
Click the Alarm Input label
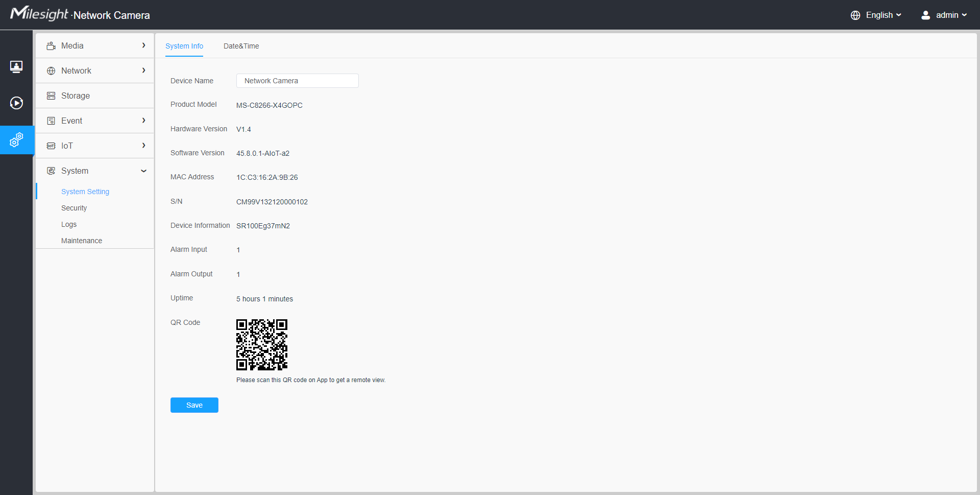click(x=189, y=249)
